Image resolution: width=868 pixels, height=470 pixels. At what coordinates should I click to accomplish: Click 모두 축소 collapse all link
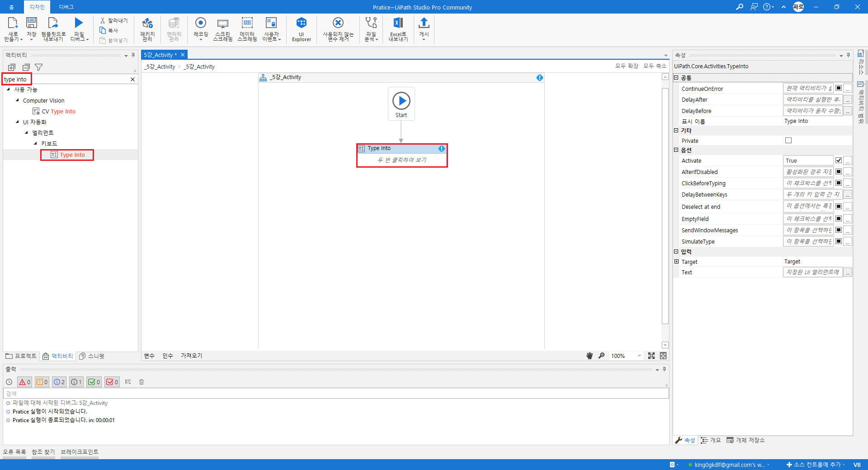coord(655,66)
